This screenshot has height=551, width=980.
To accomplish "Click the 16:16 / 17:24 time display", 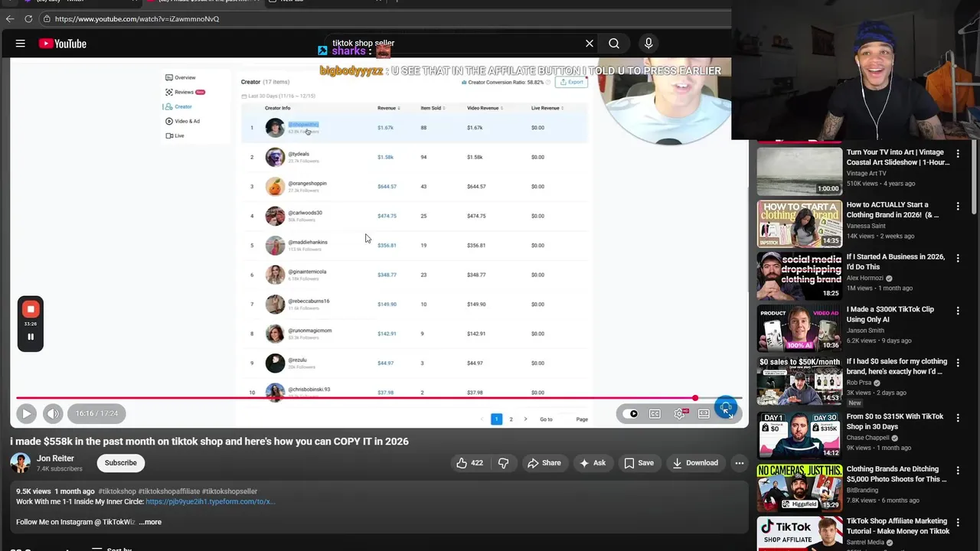I will click(x=96, y=413).
